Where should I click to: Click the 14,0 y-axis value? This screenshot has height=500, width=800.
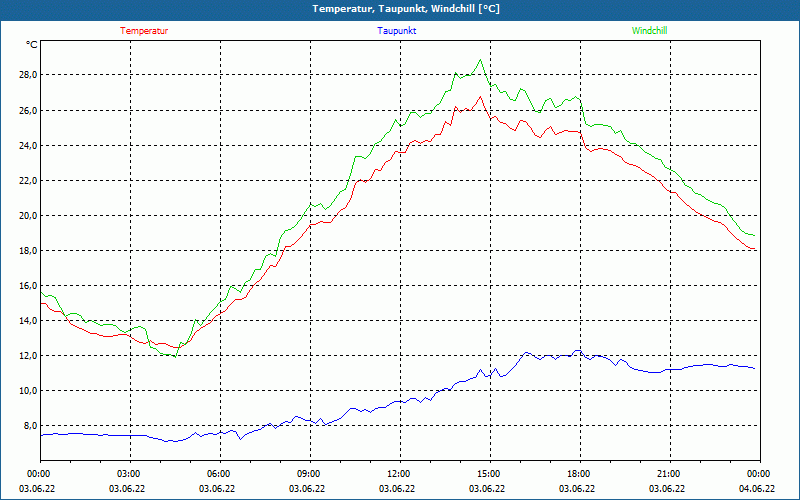click(x=29, y=320)
